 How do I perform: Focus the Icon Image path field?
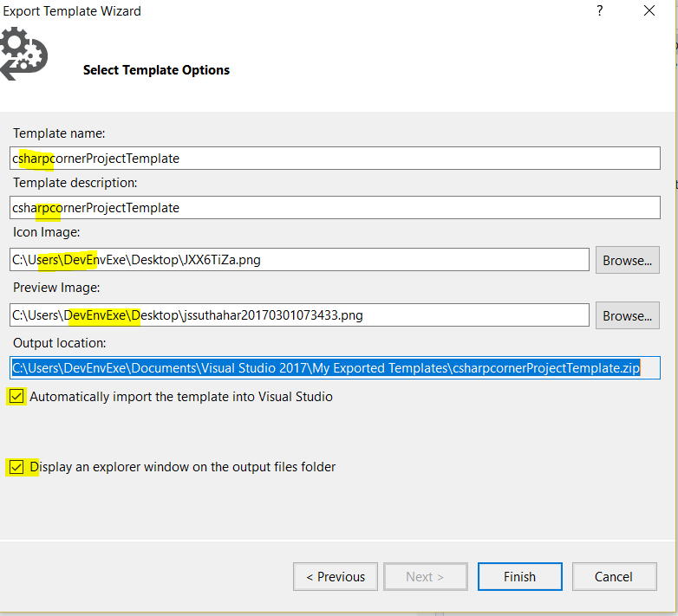tap(299, 260)
